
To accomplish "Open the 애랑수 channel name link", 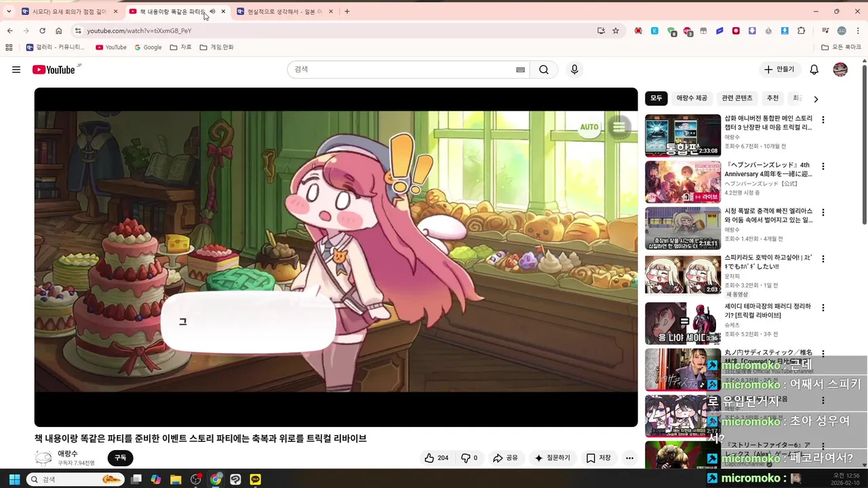I will (x=68, y=453).
